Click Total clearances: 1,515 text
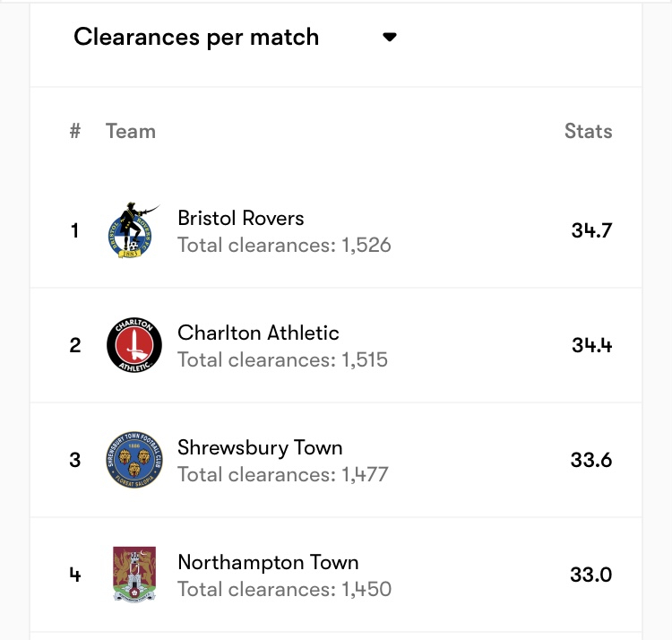 282,359
